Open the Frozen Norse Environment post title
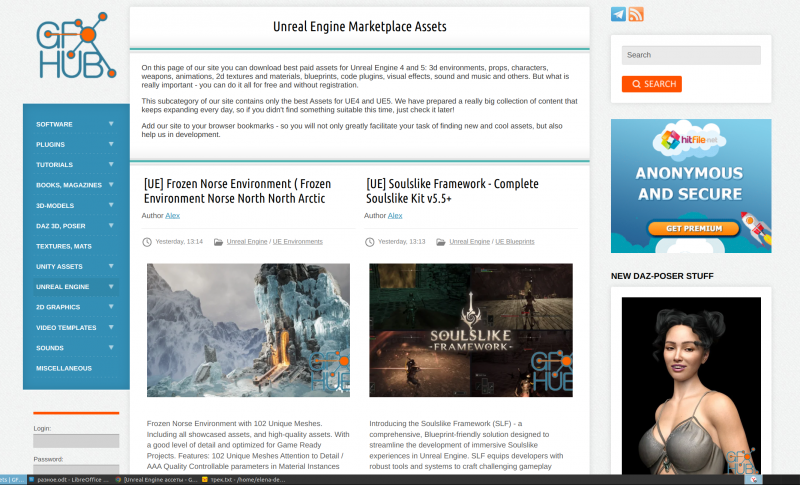This screenshot has width=800, height=485. [237, 191]
